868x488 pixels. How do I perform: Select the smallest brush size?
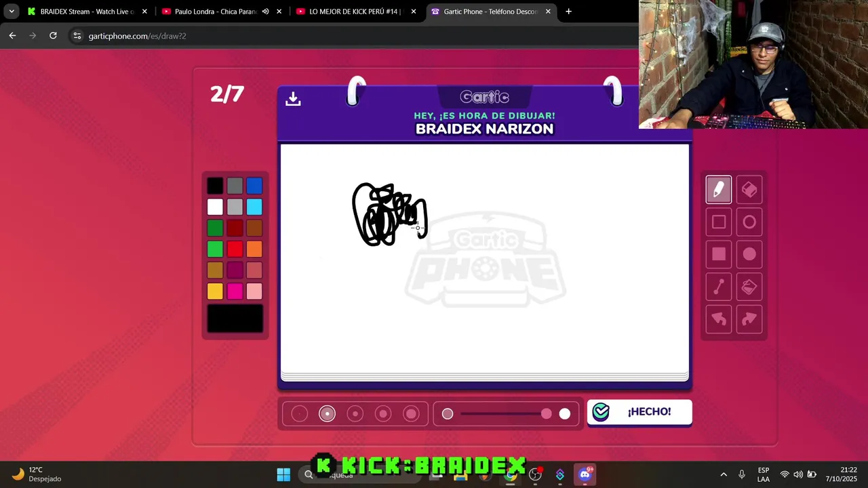[x=299, y=413]
